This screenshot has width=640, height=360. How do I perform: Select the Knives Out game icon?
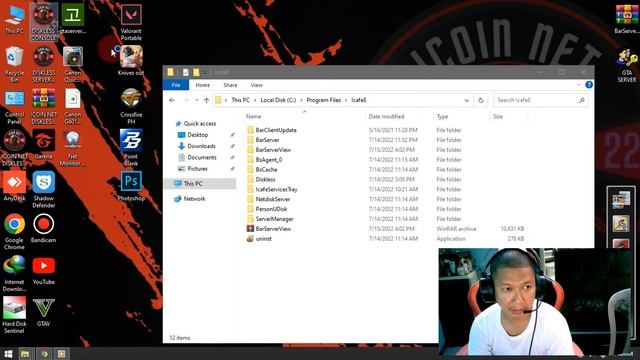(x=131, y=60)
